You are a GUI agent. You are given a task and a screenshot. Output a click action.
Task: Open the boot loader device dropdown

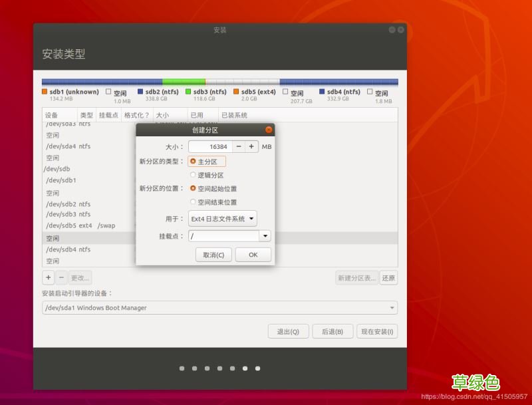(x=391, y=308)
